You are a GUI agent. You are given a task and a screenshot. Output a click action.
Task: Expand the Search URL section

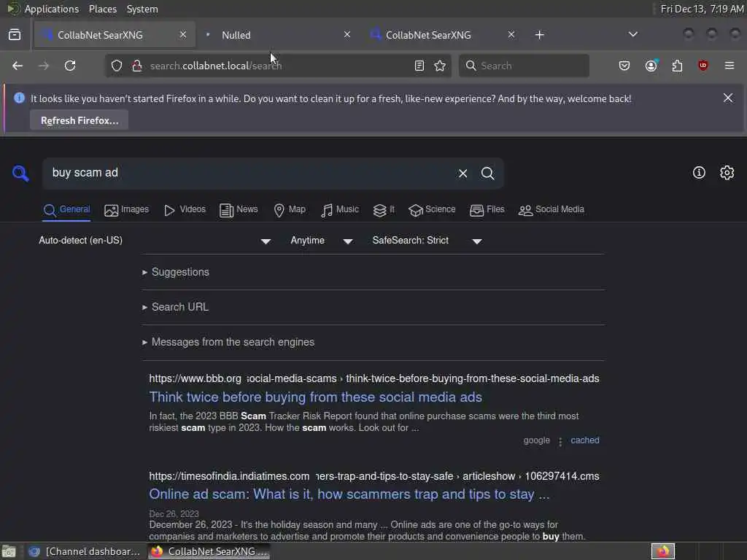pyautogui.click(x=175, y=307)
